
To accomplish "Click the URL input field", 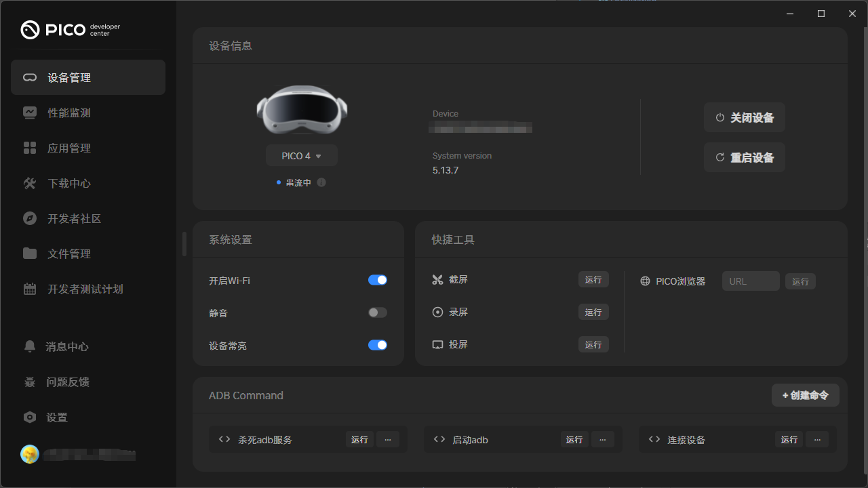I will point(751,281).
